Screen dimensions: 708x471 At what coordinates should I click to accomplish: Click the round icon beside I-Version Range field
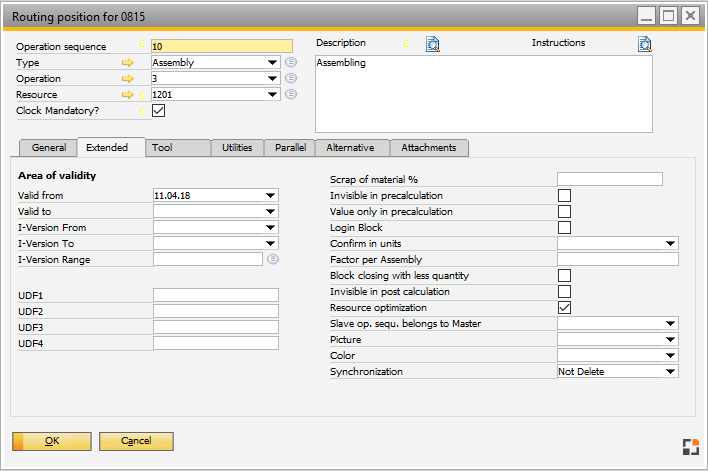click(272, 259)
